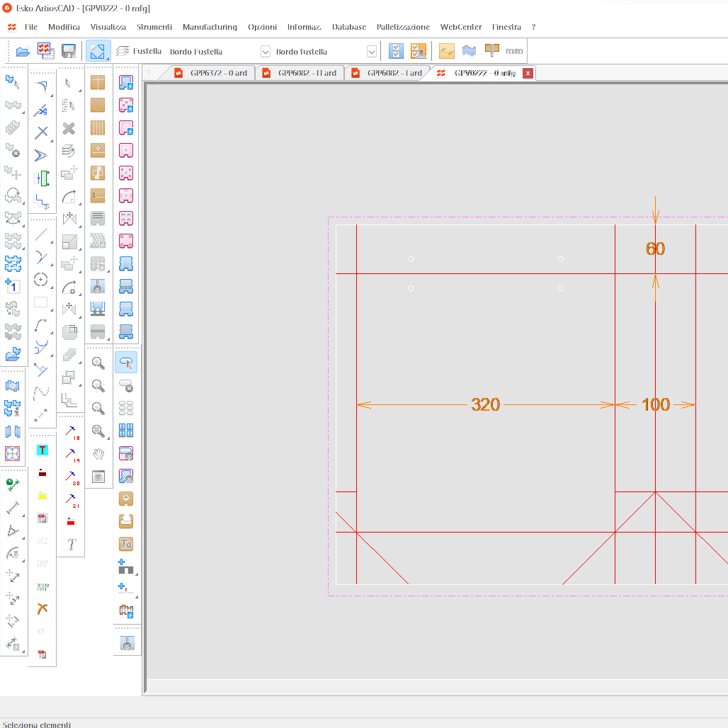Click the 320 dimension label
This screenshot has height=728, width=728.
(x=485, y=404)
